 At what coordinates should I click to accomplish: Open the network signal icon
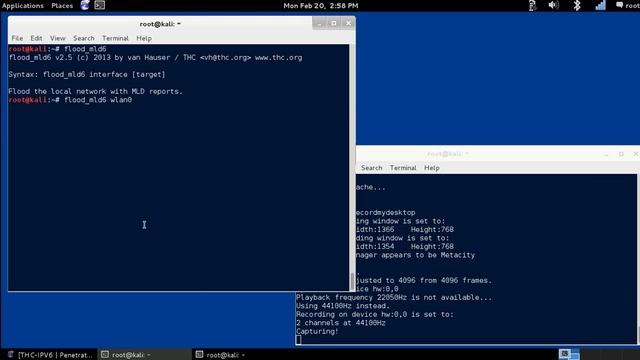click(600, 5)
